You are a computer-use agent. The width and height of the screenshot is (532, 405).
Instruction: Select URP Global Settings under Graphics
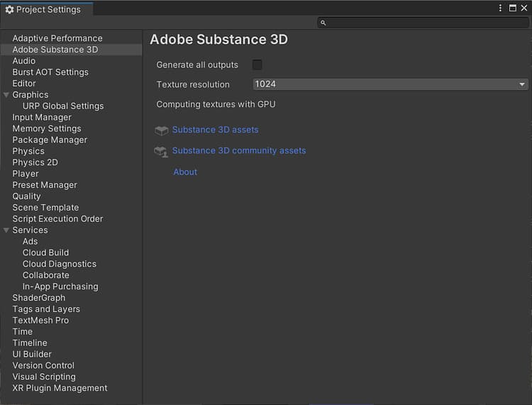point(63,106)
